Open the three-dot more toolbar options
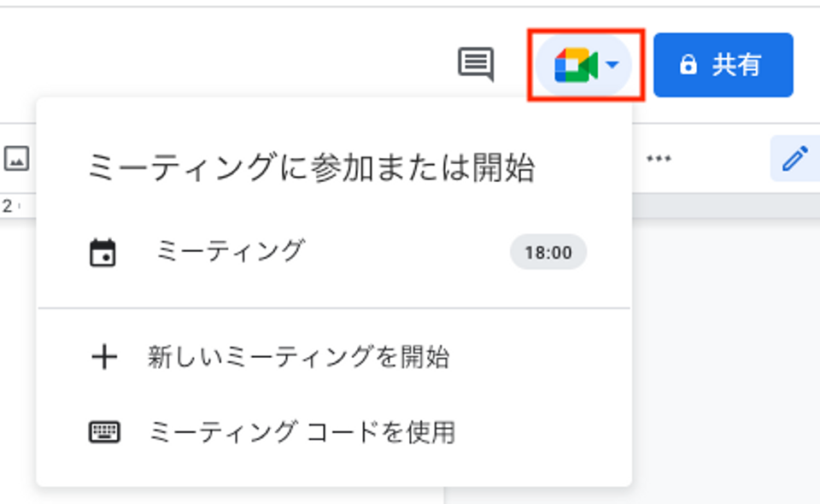This screenshot has height=504, width=820. click(x=659, y=158)
